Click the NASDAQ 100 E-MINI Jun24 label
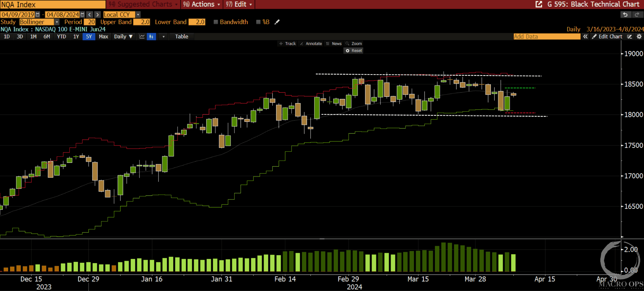Image resolution: width=644 pixels, height=291 pixels. pyautogui.click(x=70, y=29)
